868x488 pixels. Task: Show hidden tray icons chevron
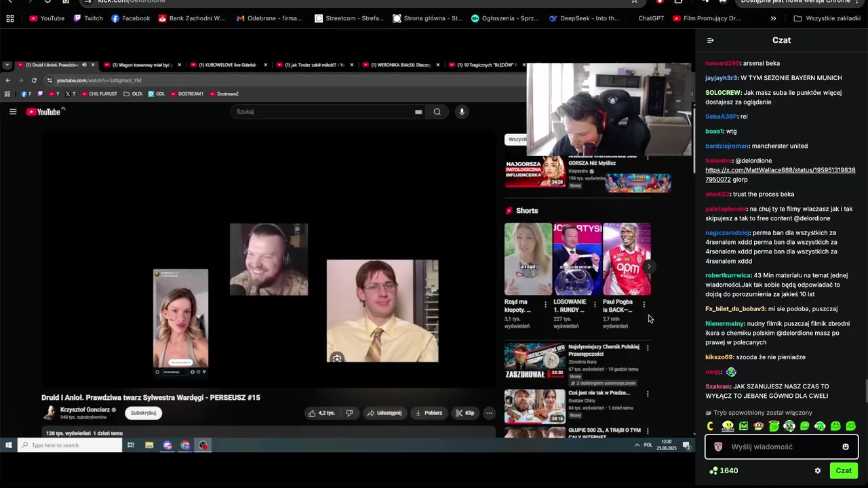click(x=637, y=445)
